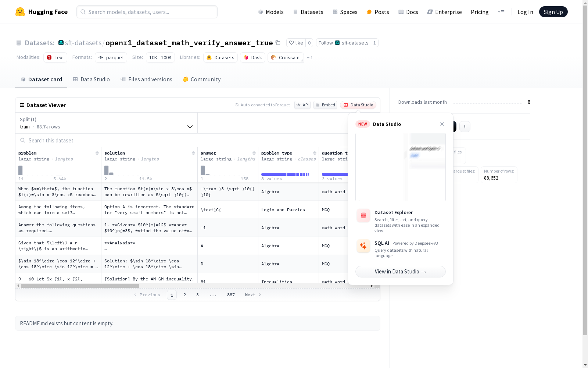Image resolution: width=588 pixels, height=368 pixels.
Task: Open Docs in the top navigation
Action: (x=408, y=12)
